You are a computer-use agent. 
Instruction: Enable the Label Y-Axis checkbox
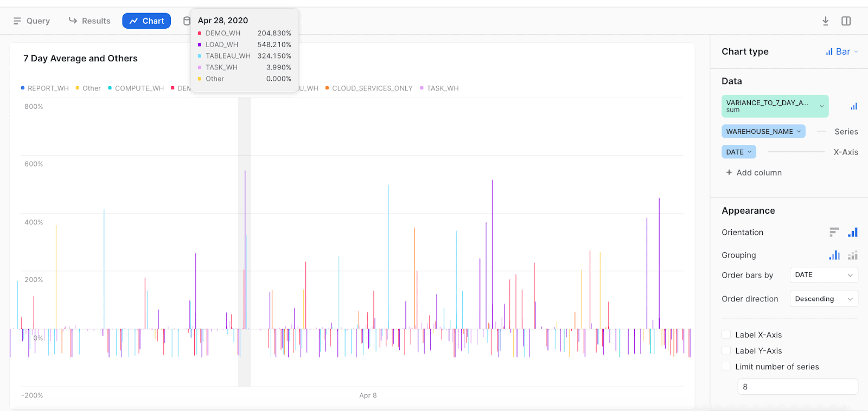pos(726,350)
